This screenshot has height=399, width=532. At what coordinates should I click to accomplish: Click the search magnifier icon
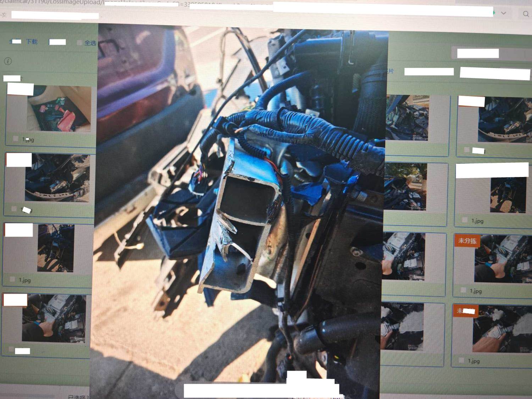(x=526, y=14)
